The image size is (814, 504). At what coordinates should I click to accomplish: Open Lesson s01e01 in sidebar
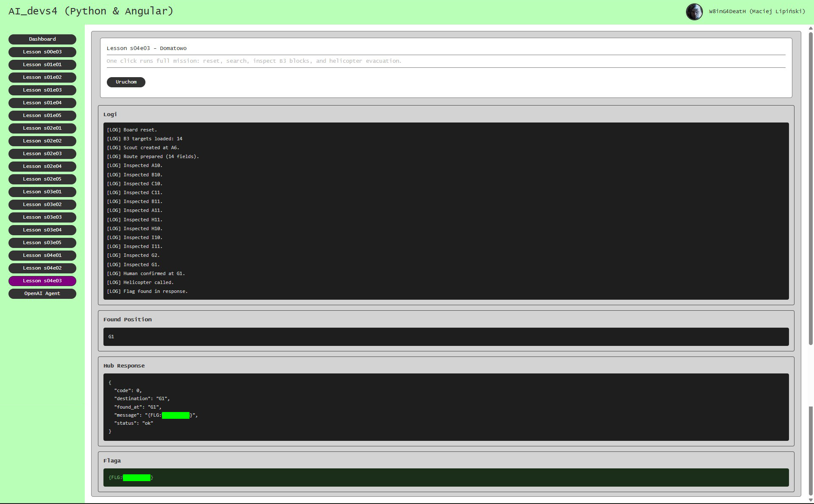tap(42, 64)
